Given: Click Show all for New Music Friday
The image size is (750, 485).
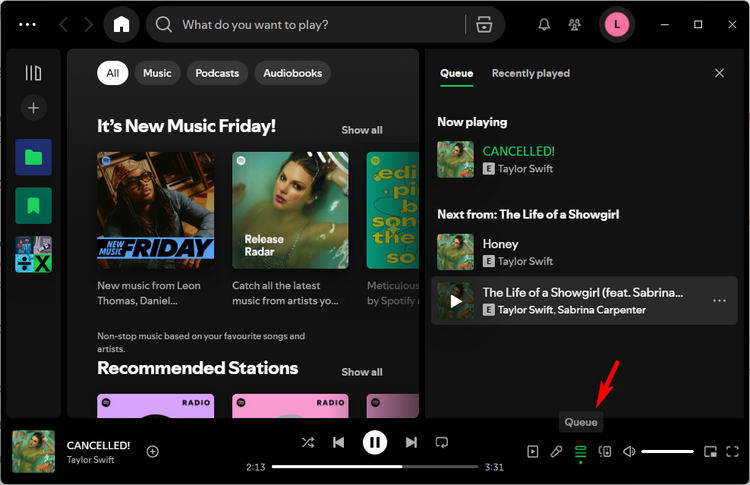Looking at the screenshot, I should coord(361,130).
